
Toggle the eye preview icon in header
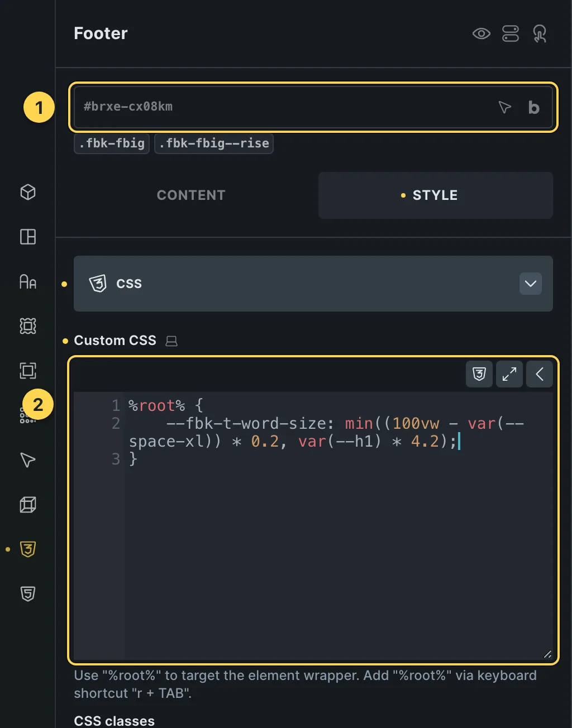pos(481,33)
